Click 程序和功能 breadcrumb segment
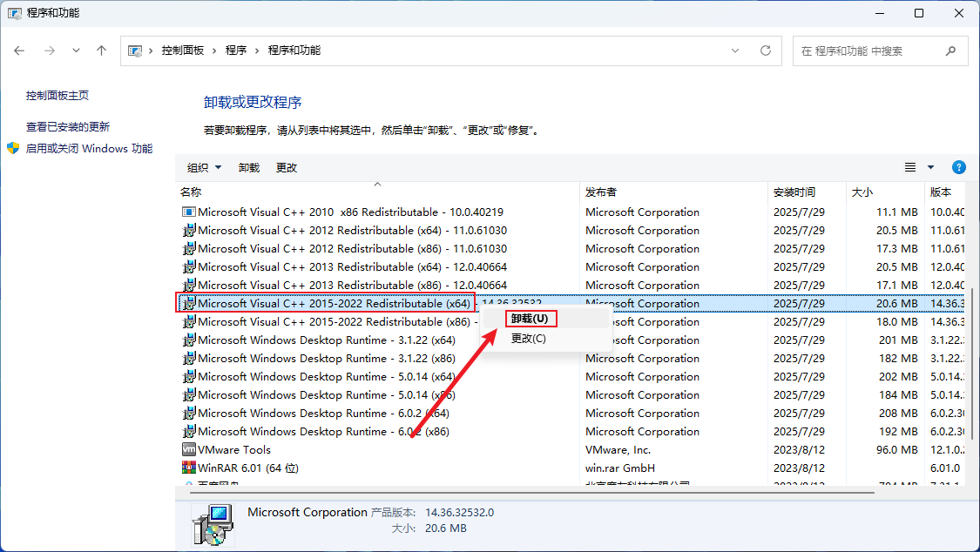 tap(294, 50)
